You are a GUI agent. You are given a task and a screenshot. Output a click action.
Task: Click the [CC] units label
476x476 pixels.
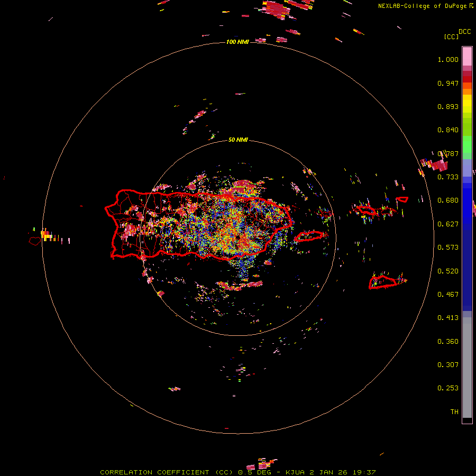tap(451, 36)
